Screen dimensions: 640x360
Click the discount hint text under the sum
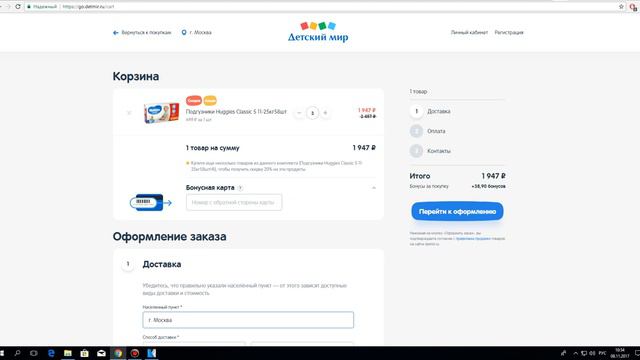(276, 166)
